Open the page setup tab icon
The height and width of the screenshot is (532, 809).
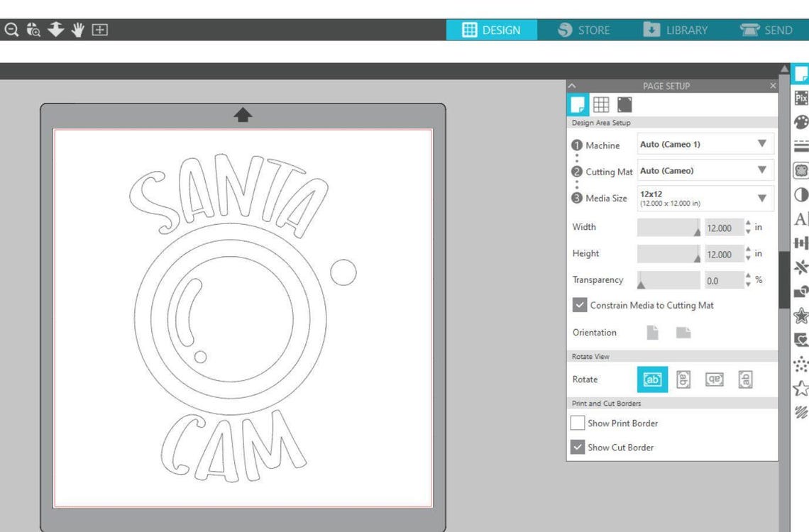pos(578,105)
